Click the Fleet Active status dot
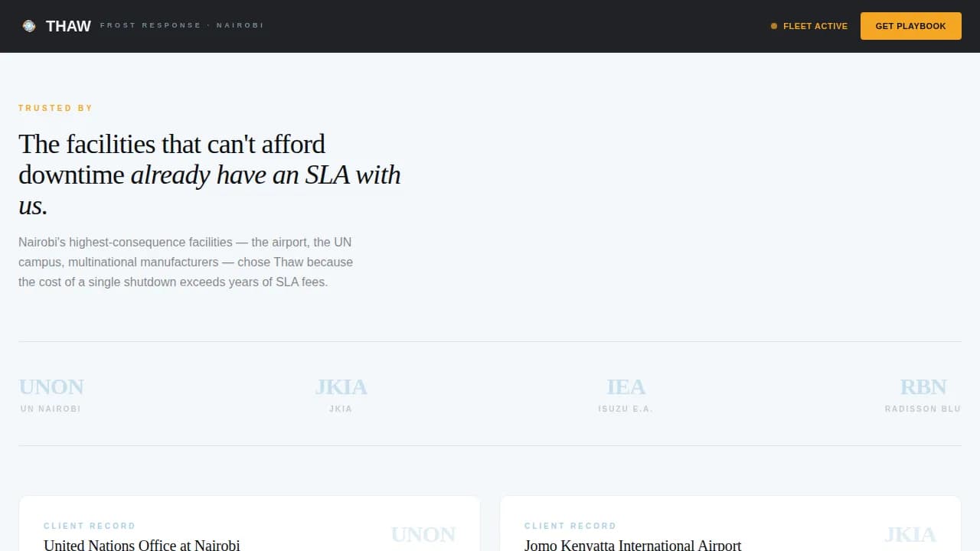 point(774,26)
